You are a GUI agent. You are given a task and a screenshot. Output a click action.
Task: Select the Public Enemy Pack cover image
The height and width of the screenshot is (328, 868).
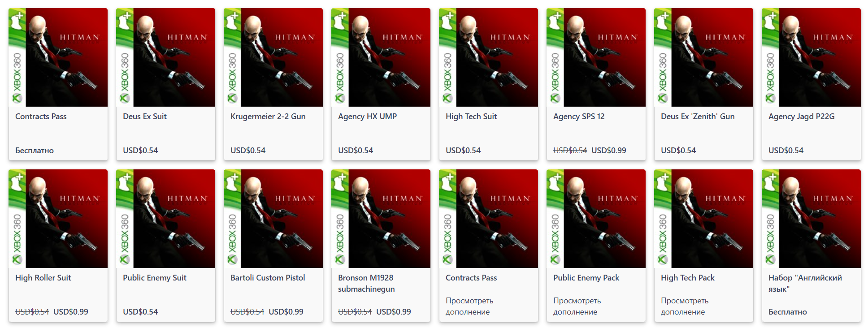(596, 219)
